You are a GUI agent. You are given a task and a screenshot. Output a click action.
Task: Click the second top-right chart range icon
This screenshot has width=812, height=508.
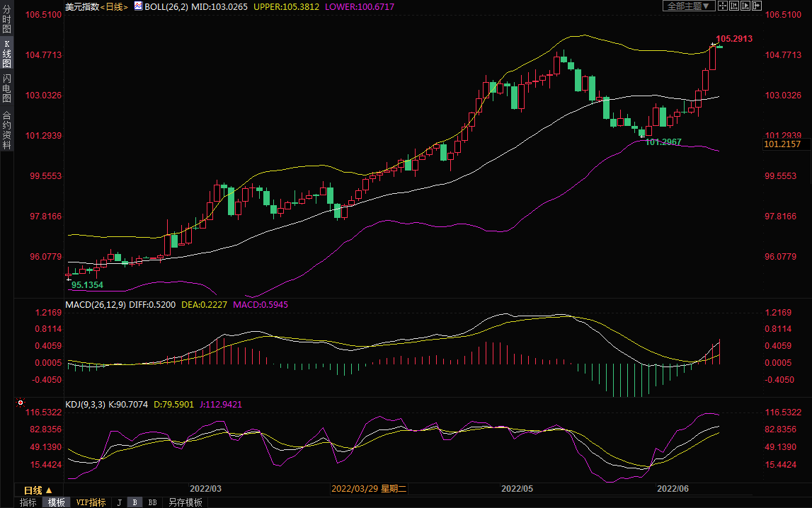point(734,6)
